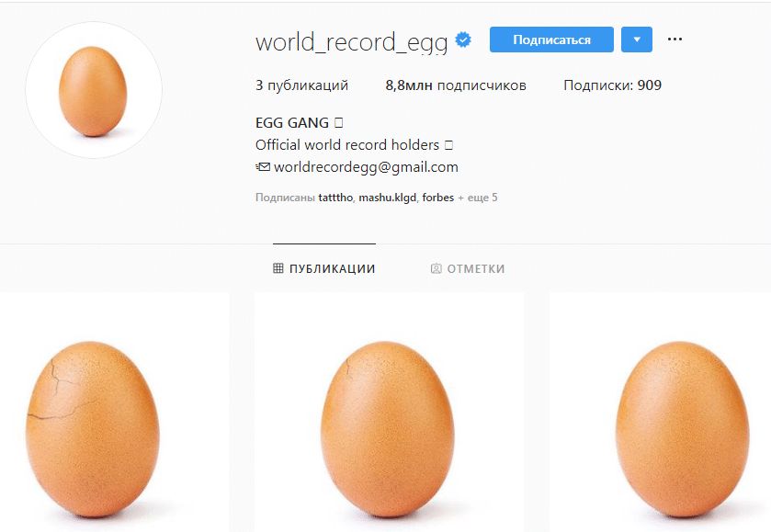Click the Подписаться follow button

pos(551,40)
